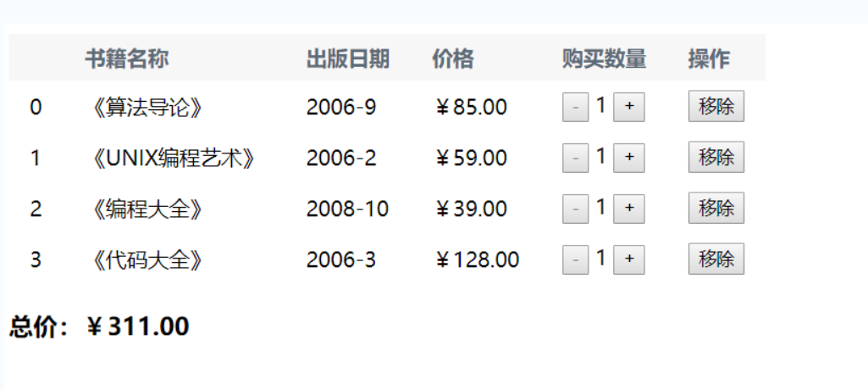
Task: Increase quantity of 《算法导论》
Action: 629,106
